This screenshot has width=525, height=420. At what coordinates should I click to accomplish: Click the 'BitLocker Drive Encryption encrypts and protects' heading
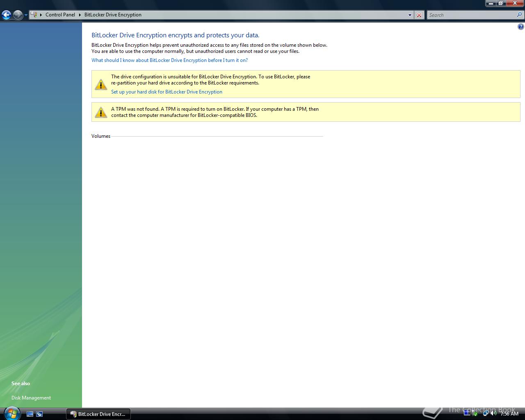point(175,35)
